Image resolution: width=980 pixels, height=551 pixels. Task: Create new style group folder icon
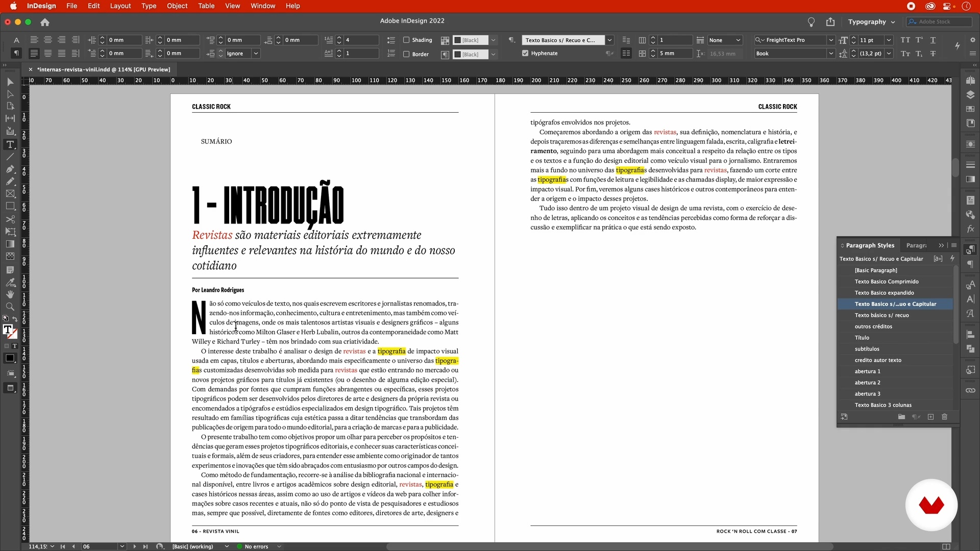901,417
